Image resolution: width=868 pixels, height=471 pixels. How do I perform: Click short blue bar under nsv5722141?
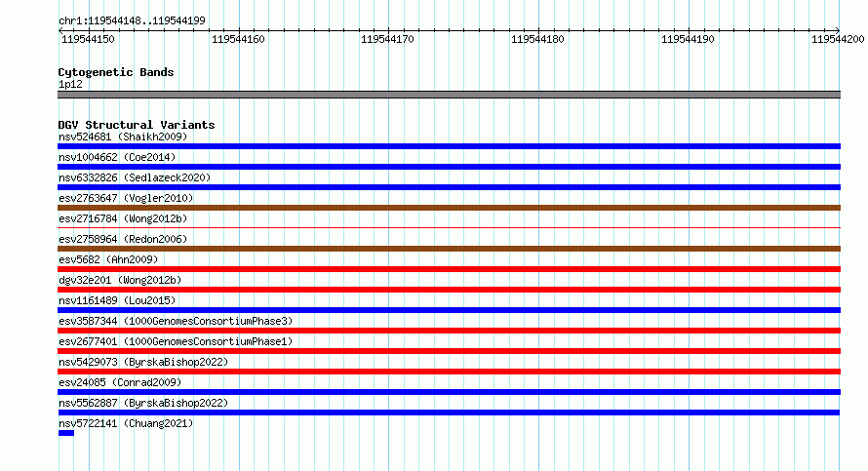(x=66, y=433)
